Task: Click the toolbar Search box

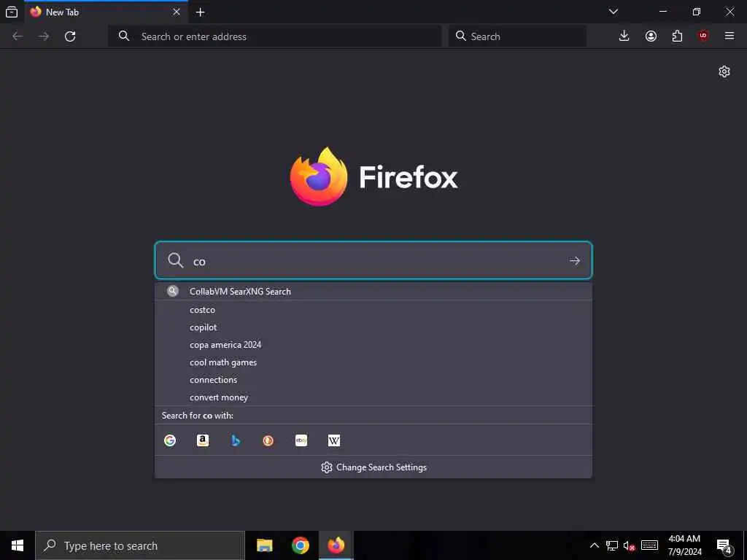Action: [x=517, y=36]
